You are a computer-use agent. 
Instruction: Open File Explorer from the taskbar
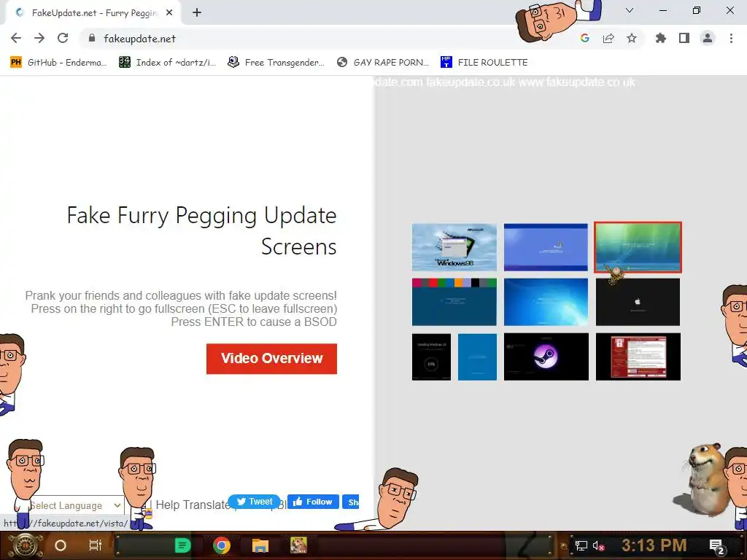tap(260, 545)
